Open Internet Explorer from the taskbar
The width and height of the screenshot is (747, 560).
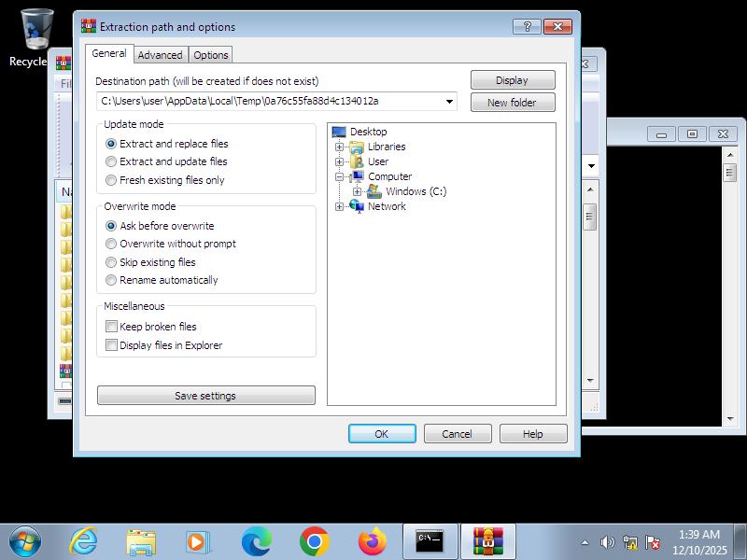83,541
